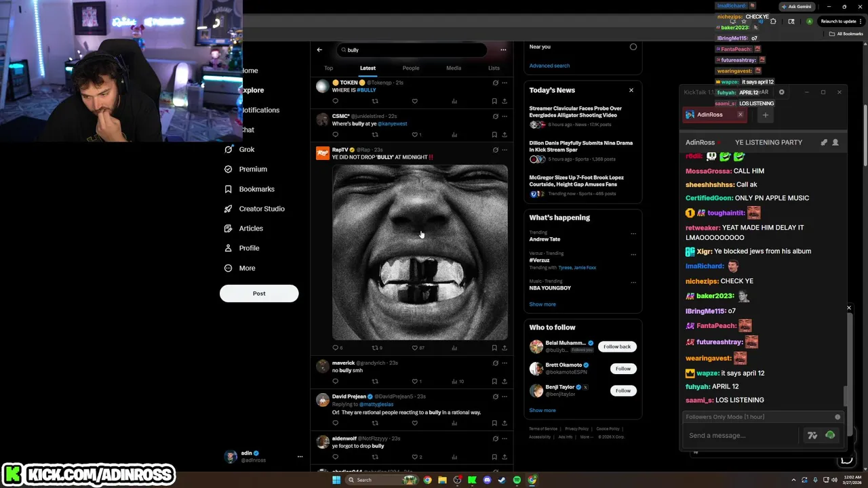Repost TOKEN's WHERE IS #BULLY post
The image size is (868, 488).
point(375,101)
